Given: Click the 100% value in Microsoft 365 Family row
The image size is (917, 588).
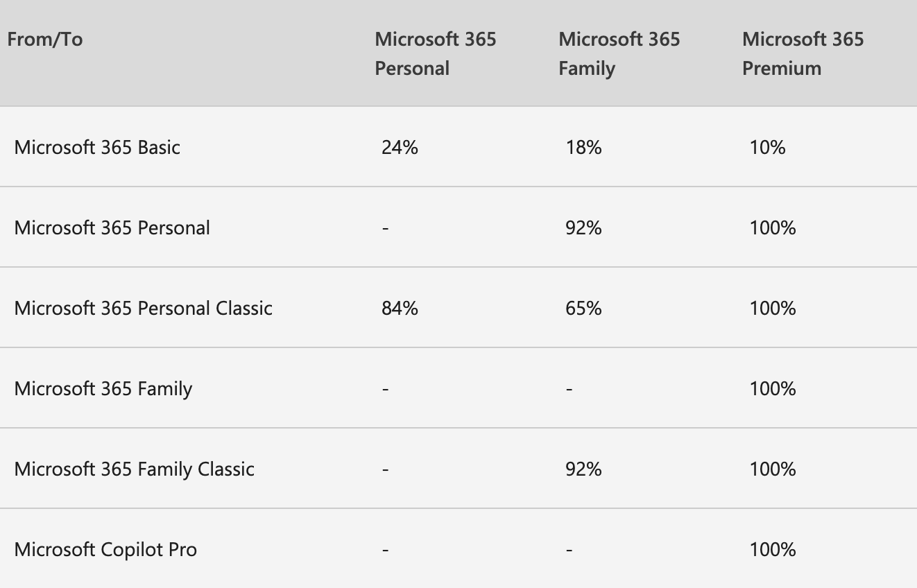Looking at the screenshot, I should click(772, 388).
